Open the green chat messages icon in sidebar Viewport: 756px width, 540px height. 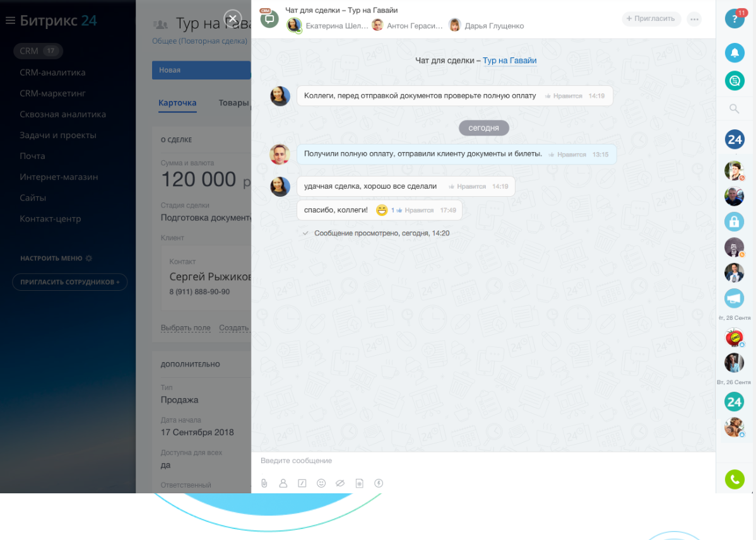click(x=735, y=81)
